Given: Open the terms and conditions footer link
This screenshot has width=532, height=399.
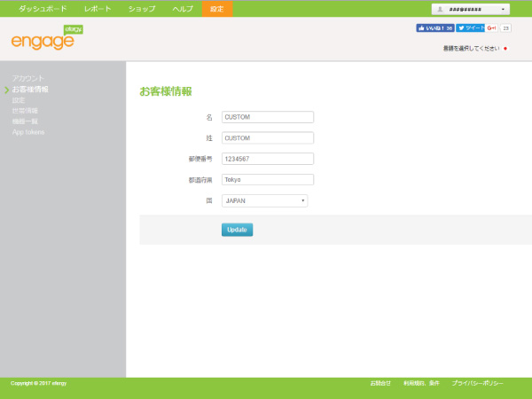Looking at the screenshot, I should (421, 383).
